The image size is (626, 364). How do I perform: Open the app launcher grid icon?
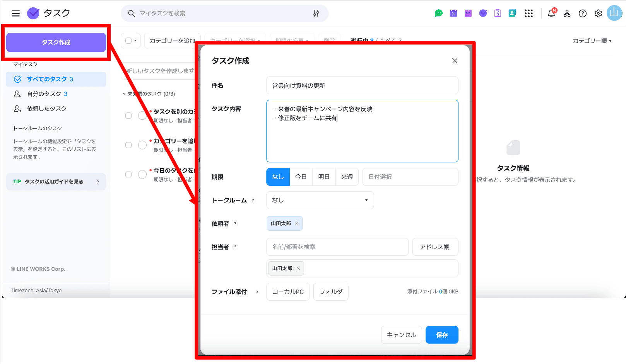click(x=529, y=13)
